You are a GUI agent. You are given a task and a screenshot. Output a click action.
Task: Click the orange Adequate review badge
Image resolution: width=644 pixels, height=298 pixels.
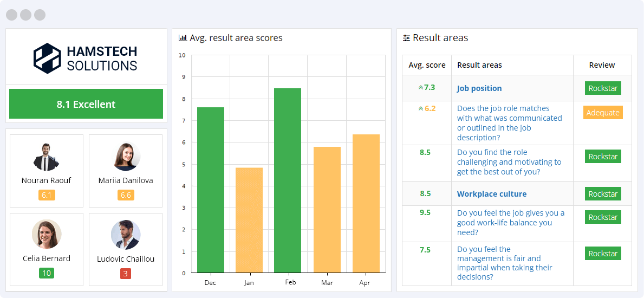coord(603,113)
